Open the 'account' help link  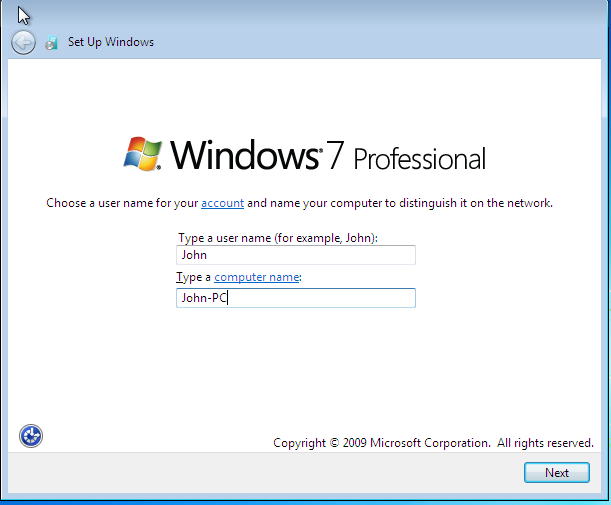pos(223,203)
